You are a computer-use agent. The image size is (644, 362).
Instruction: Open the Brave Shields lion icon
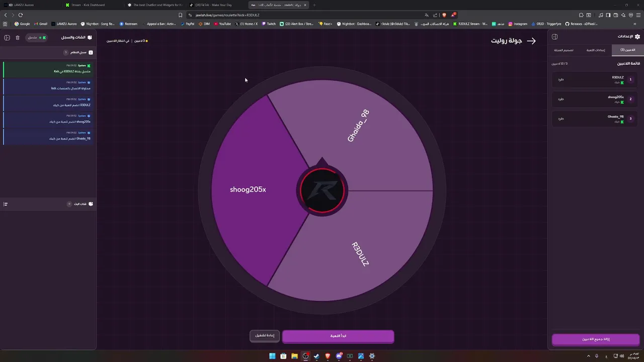point(444,15)
